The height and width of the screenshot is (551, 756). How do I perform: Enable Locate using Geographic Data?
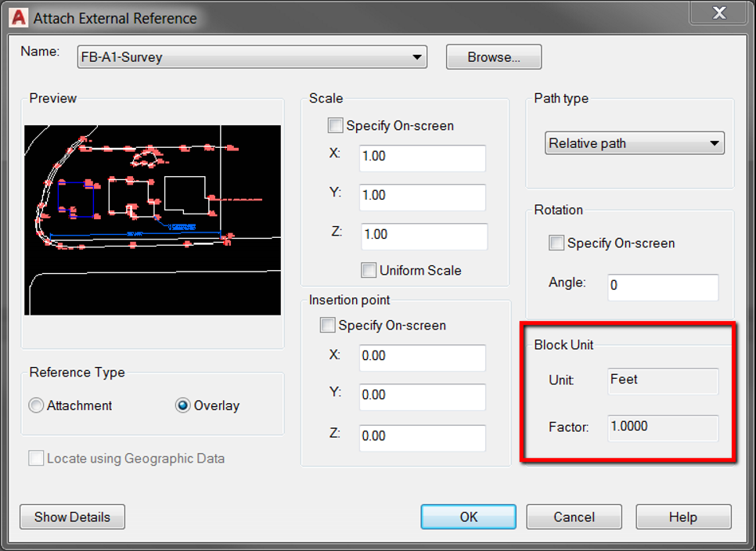click(x=35, y=459)
